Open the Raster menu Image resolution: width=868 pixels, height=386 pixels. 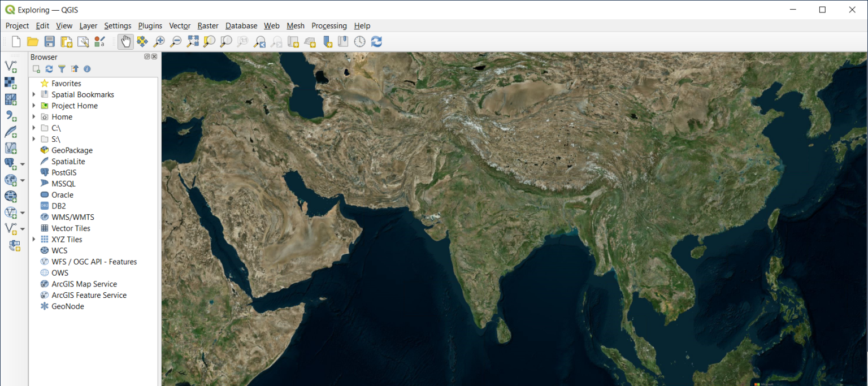pyautogui.click(x=207, y=25)
